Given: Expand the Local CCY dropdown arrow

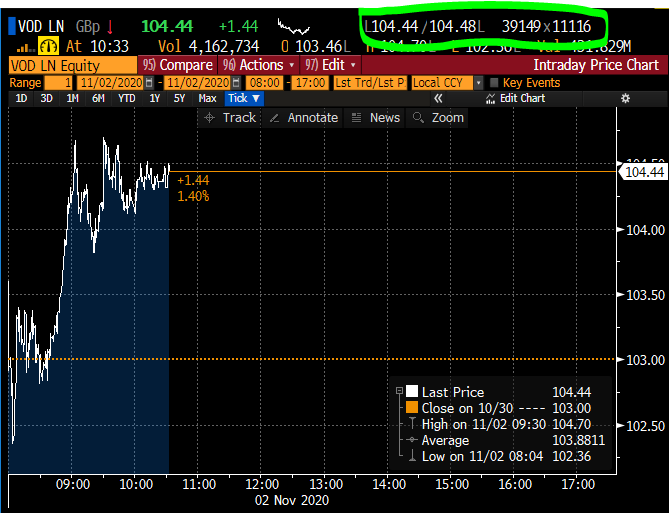Looking at the screenshot, I should pos(479,82).
